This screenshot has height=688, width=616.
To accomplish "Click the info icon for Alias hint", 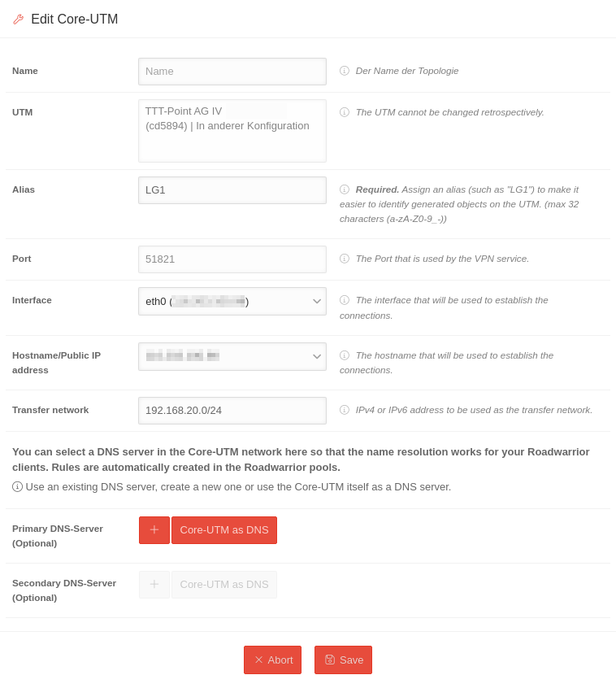I will 345,189.
